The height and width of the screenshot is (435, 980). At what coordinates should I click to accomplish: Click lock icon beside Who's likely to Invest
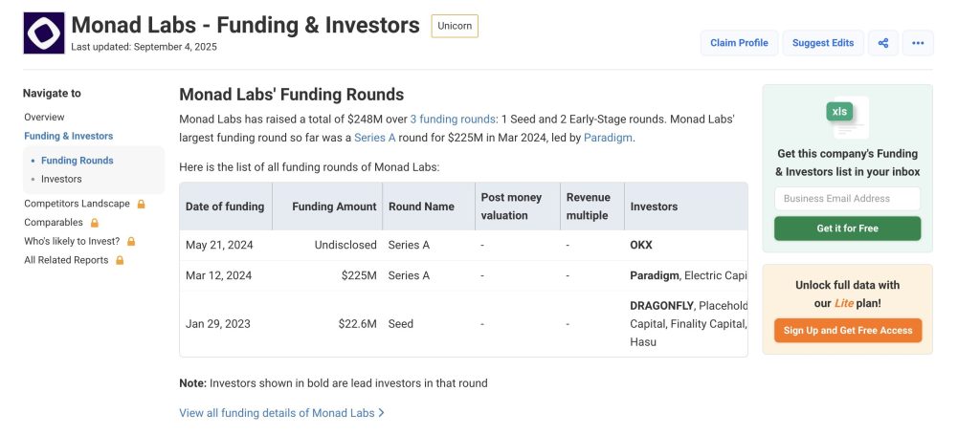coord(131,242)
